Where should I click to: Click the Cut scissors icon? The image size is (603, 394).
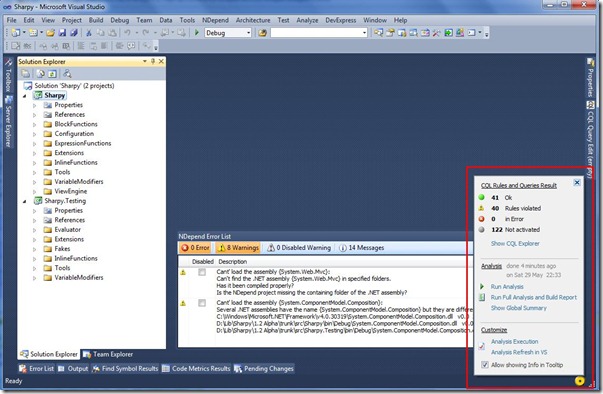tap(89, 33)
